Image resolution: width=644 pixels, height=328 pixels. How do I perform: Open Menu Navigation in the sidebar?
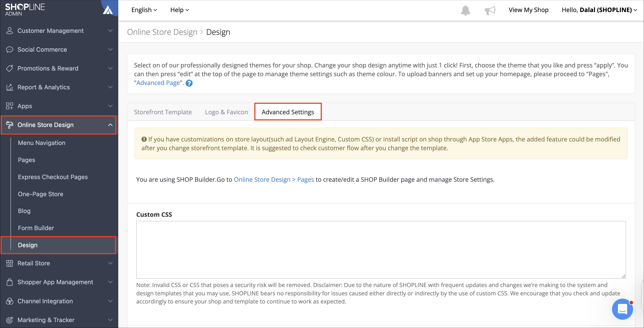point(41,143)
